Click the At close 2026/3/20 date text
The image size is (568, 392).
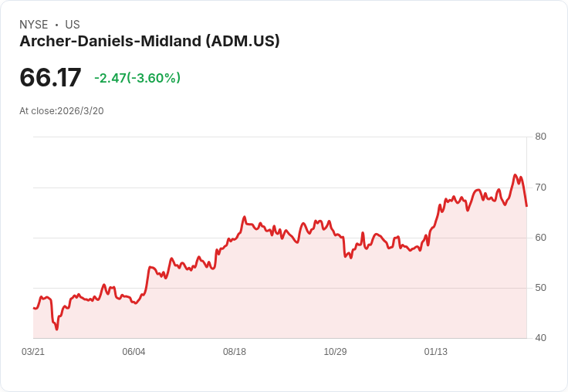point(62,111)
